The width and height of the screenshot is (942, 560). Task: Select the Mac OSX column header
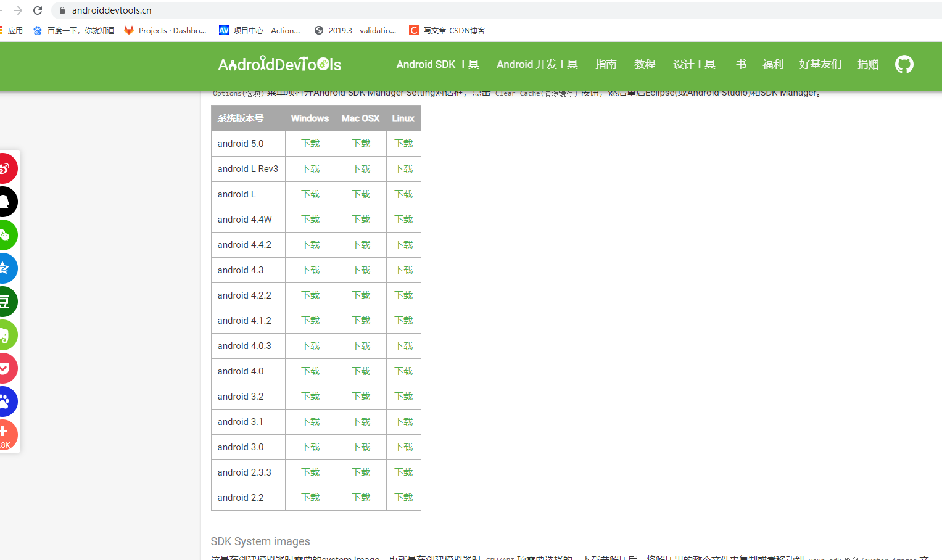pos(360,118)
